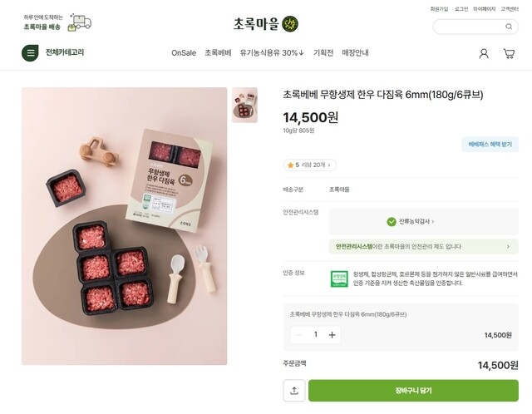
Task: Click the share upload icon button
Action: pyautogui.click(x=293, y=391)
